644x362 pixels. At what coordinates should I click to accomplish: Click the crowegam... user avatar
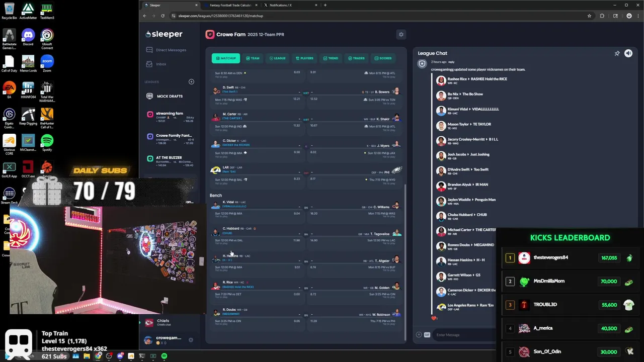[x=148, y=340]
